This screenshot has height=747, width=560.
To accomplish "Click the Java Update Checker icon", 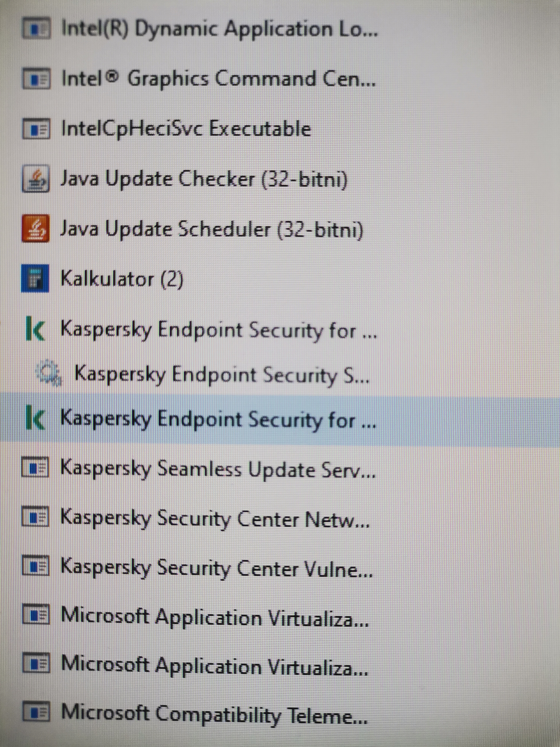I will point(36,179).
